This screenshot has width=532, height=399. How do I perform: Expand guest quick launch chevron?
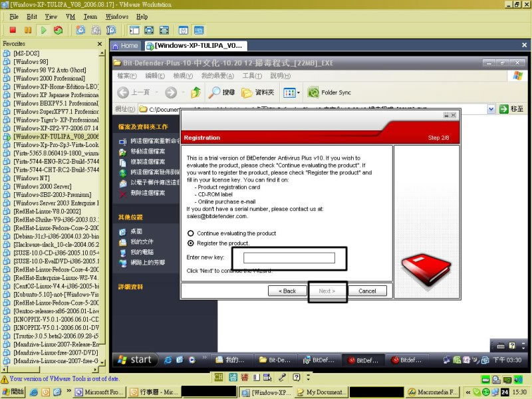tap(204, 357)
